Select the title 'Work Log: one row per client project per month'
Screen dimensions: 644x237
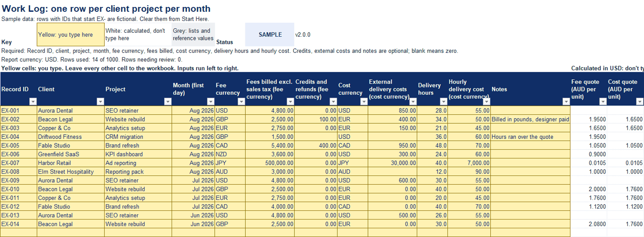point(106,9)
